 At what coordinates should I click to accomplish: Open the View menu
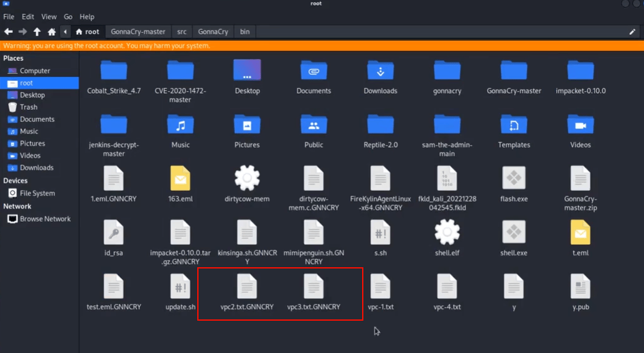[49, 17]
